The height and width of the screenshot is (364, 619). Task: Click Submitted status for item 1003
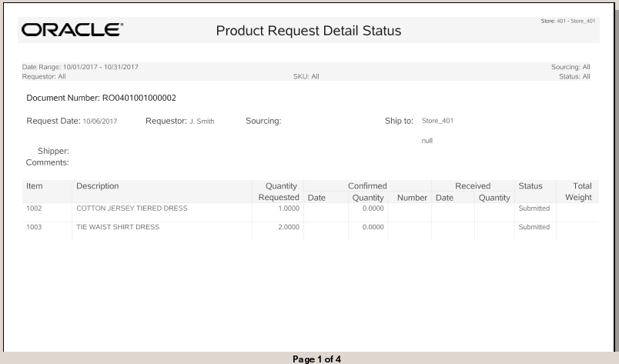534,227
